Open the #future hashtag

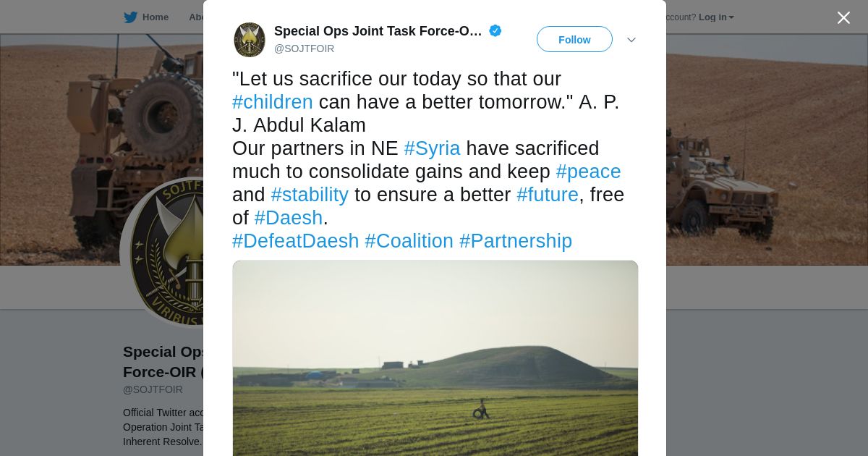(x=548, y=195)
